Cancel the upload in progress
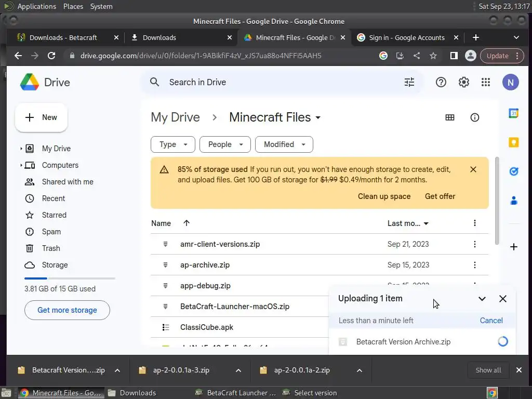Viewport: 532px width, 399px height. point(491,321)
